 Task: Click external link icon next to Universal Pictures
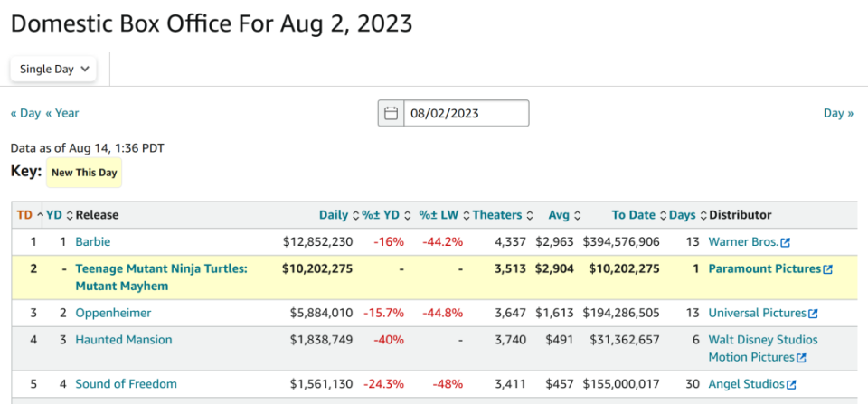[x=813, y=314]
